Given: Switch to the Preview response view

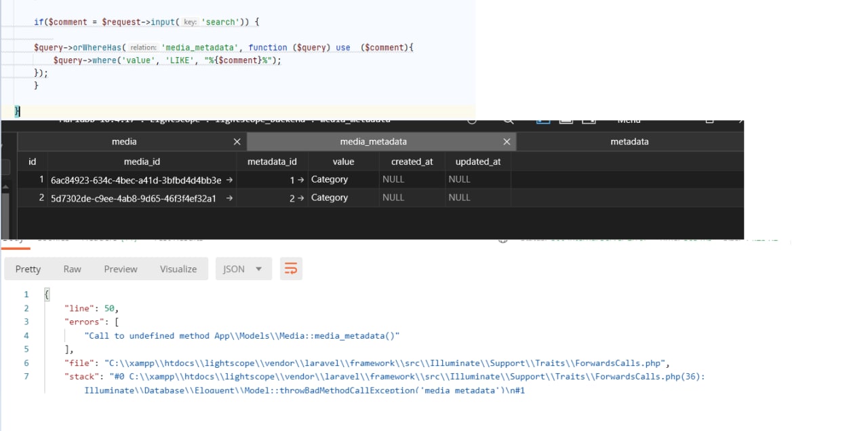Looking at the screenshot, I should point(121,269).
